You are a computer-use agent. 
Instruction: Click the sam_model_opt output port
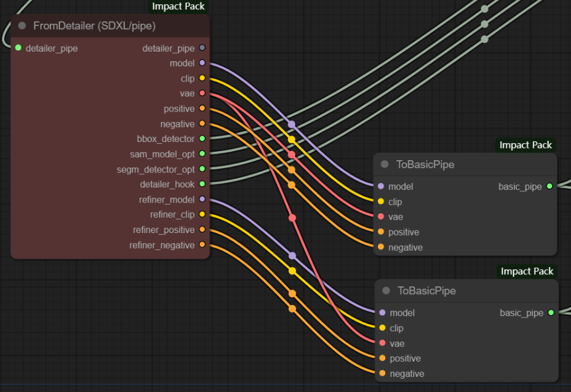(202, 154)
